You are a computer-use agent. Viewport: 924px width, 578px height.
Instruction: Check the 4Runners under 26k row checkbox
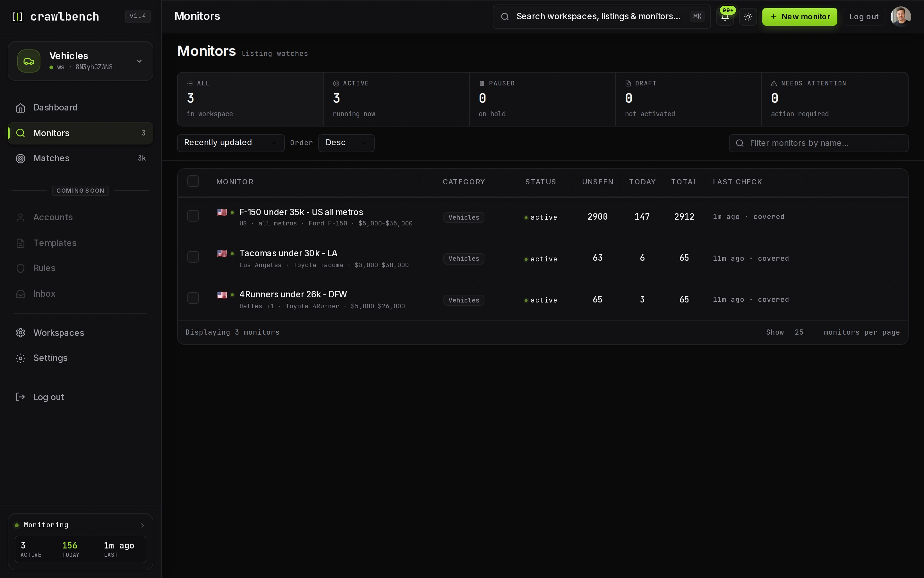[193, 298]
